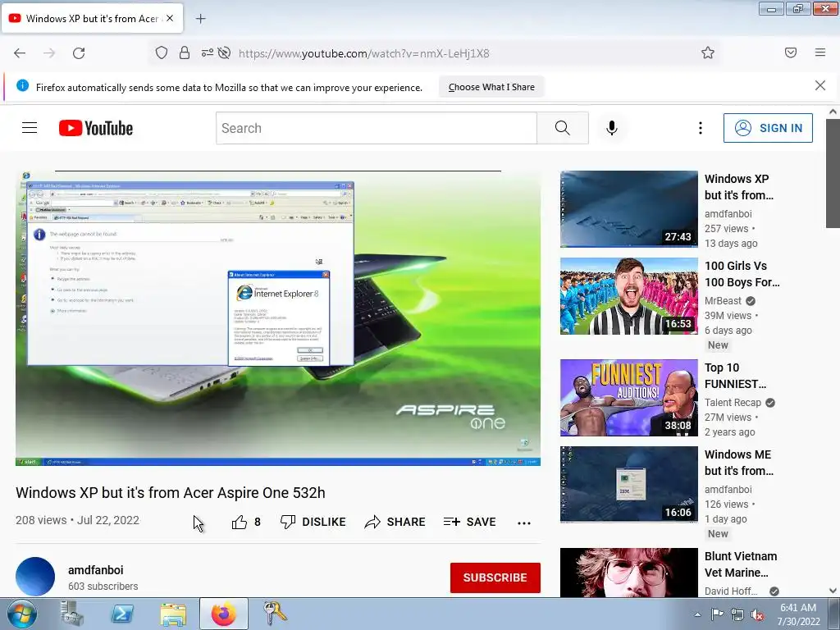This screenshot has width=840, height=630.
Task: Open the Firefox application menu
Action: click(x=820, y=52)
